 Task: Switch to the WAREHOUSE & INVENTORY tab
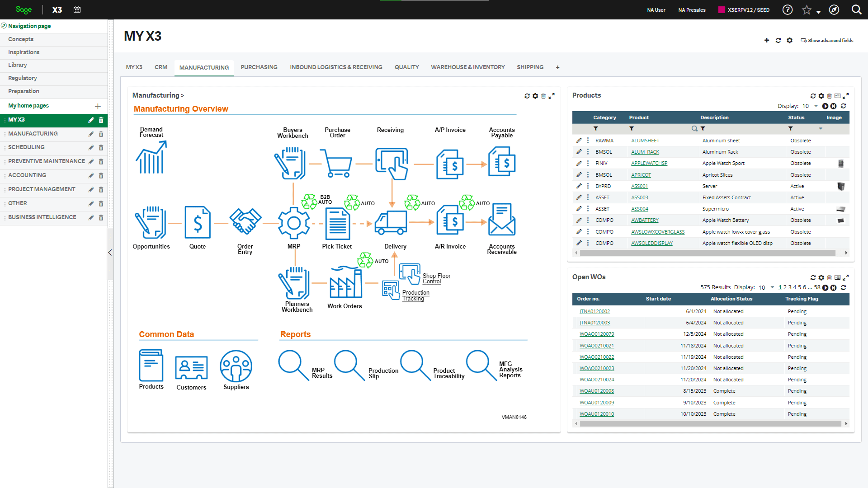click(468, 67)
